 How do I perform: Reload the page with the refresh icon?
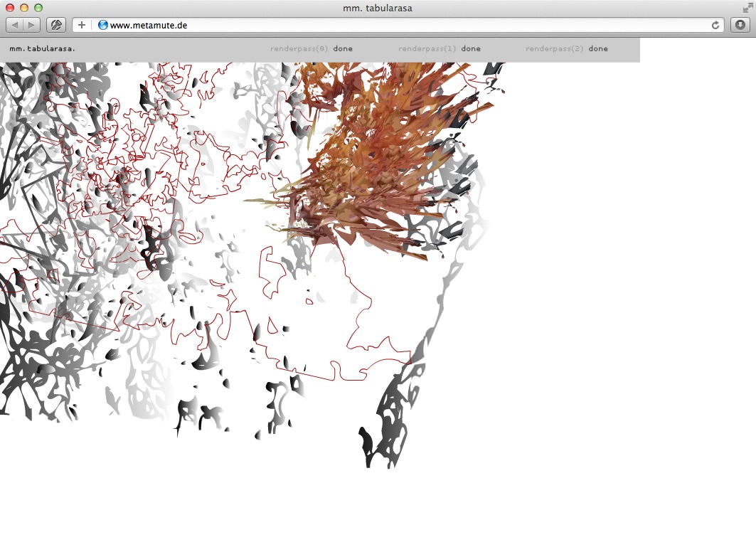[715, 25]
